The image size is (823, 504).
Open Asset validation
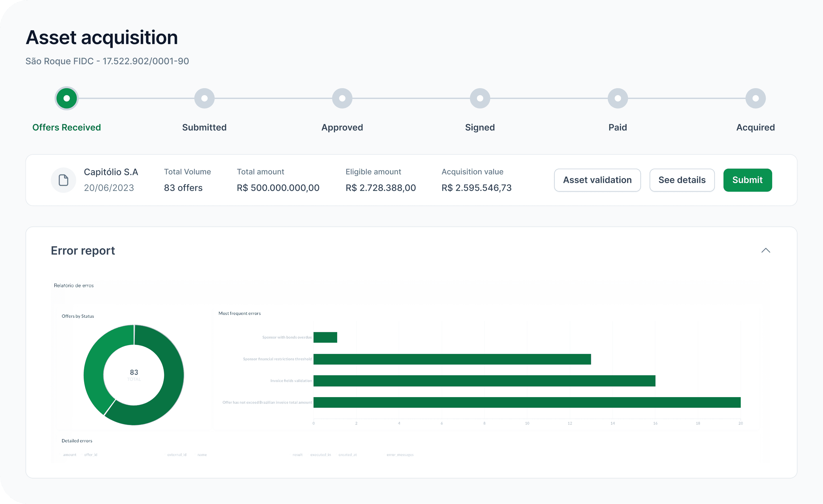[597, 180]
